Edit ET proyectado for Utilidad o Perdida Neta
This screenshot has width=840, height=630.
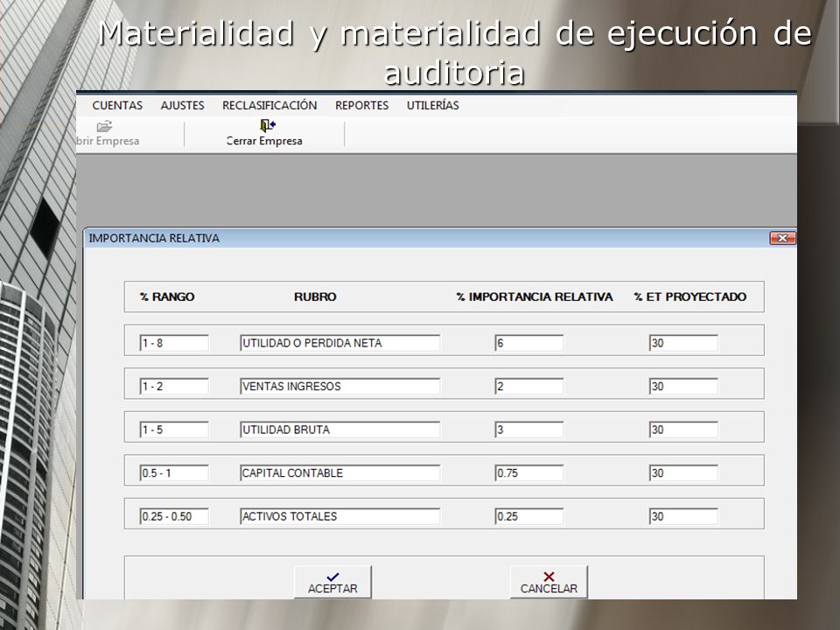[x=683, y=343]
